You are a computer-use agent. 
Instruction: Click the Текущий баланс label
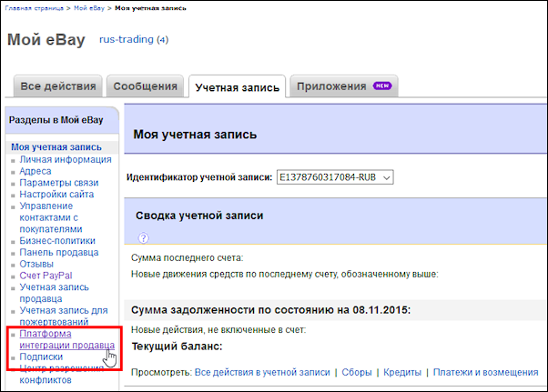pos(177,347)
